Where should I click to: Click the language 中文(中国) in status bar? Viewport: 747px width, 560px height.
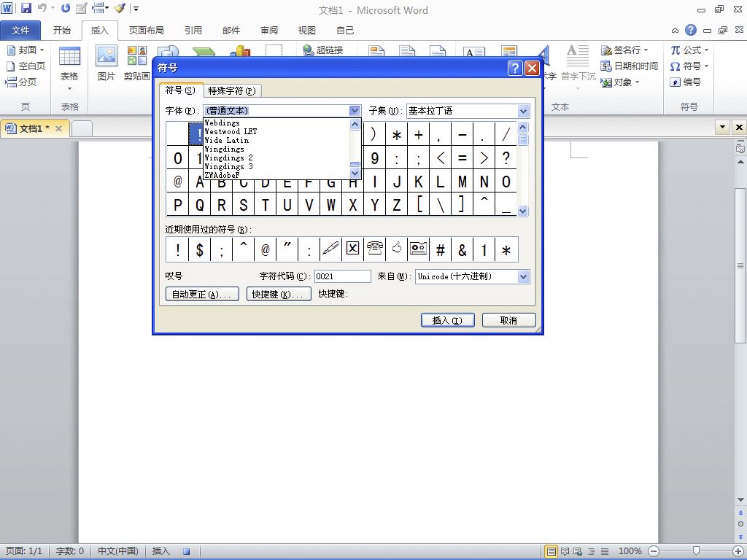pos(117,551)
